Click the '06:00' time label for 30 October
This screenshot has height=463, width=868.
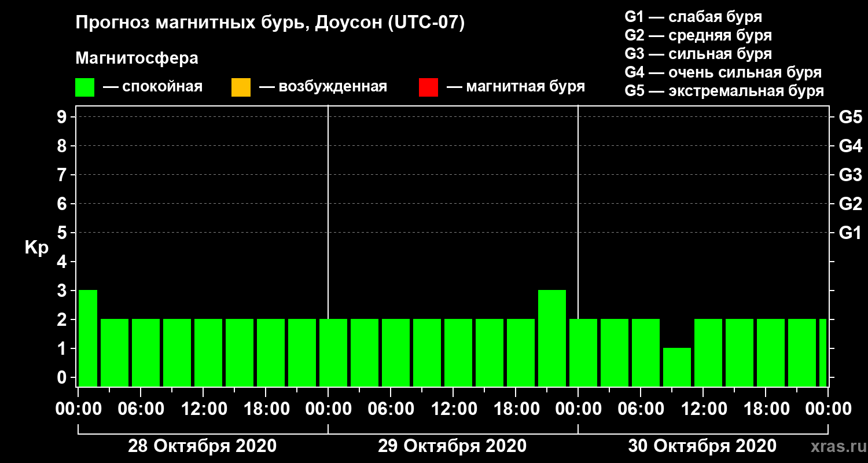(642, 409)
